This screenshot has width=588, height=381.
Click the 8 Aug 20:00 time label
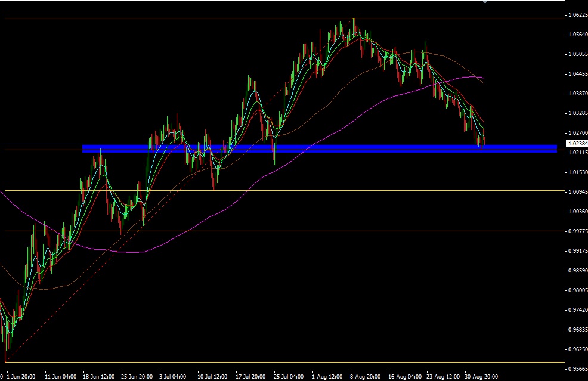point(365,376)
